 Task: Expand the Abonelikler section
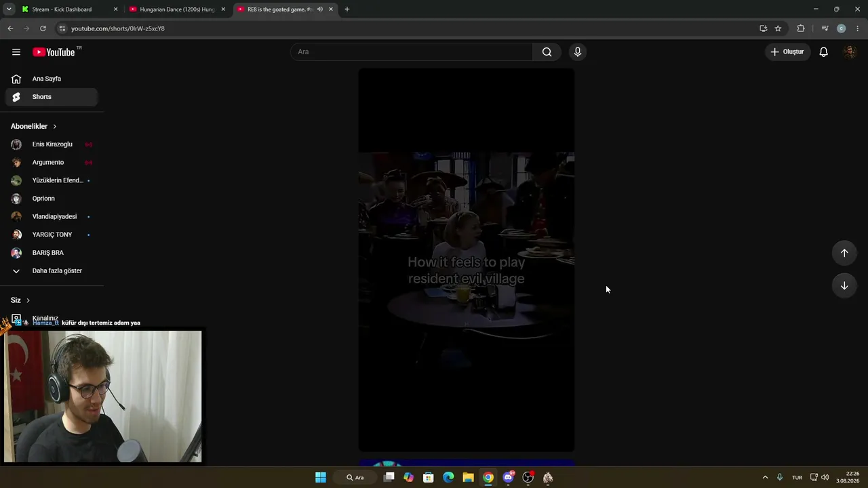[34, 127]
